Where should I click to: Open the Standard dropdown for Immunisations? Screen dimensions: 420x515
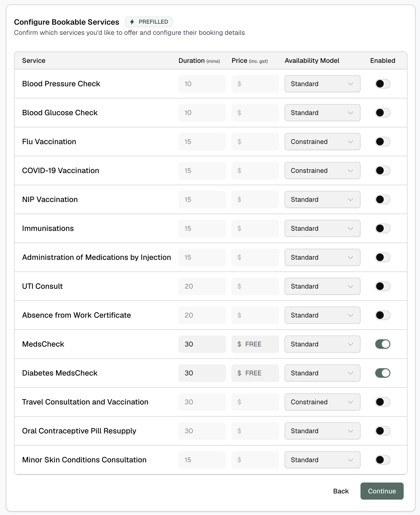coord(322,228)
